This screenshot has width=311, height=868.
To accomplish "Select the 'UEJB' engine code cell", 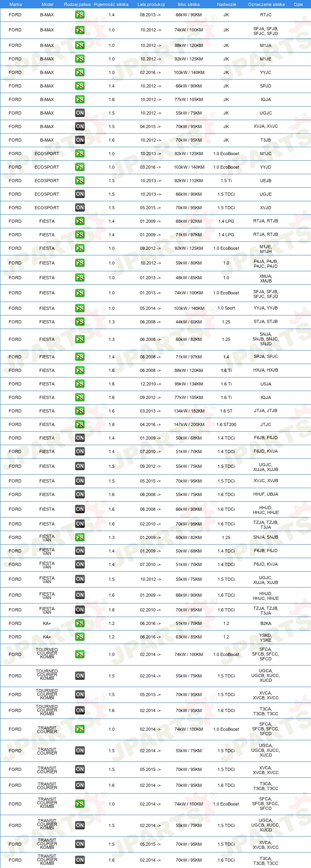I will tap(266, 181).
